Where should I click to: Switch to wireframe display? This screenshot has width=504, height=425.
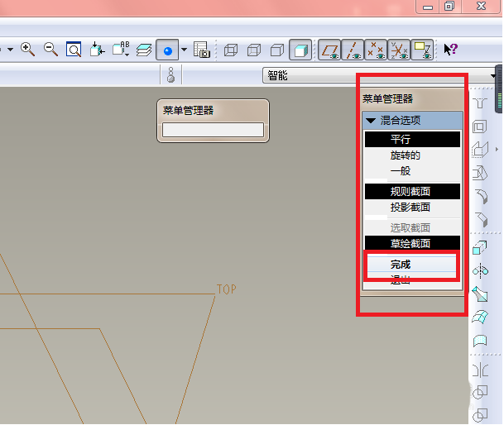point(231,50)
